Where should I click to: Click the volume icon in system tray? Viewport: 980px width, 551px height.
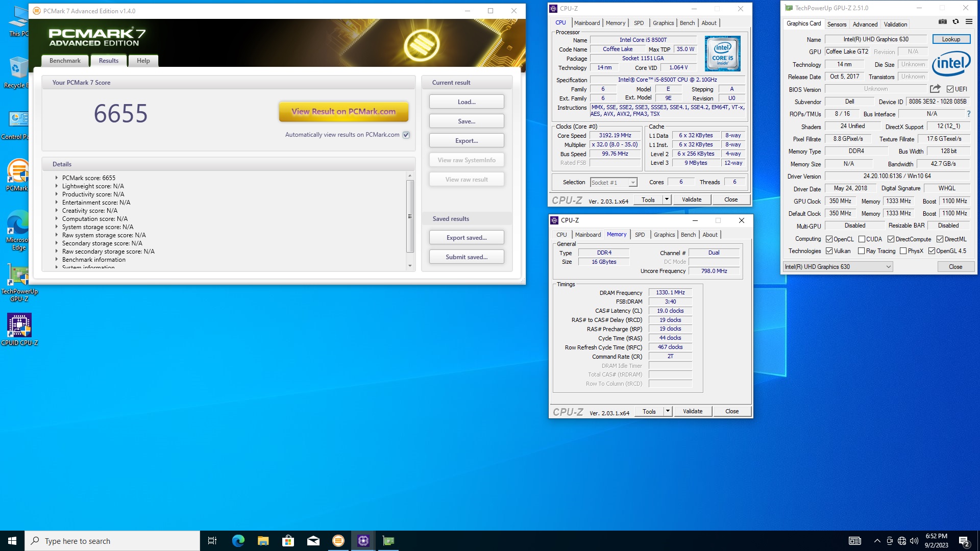pos(914,541)
